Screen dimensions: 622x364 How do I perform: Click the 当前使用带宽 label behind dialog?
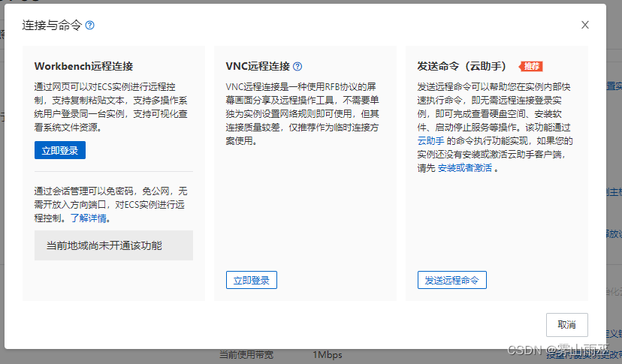(x=246, y=354)
